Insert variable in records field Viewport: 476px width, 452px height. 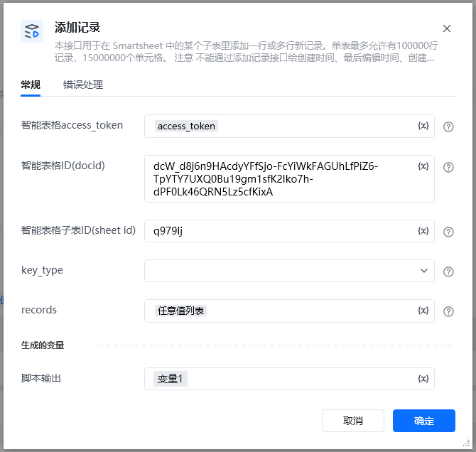coord(423,311)
